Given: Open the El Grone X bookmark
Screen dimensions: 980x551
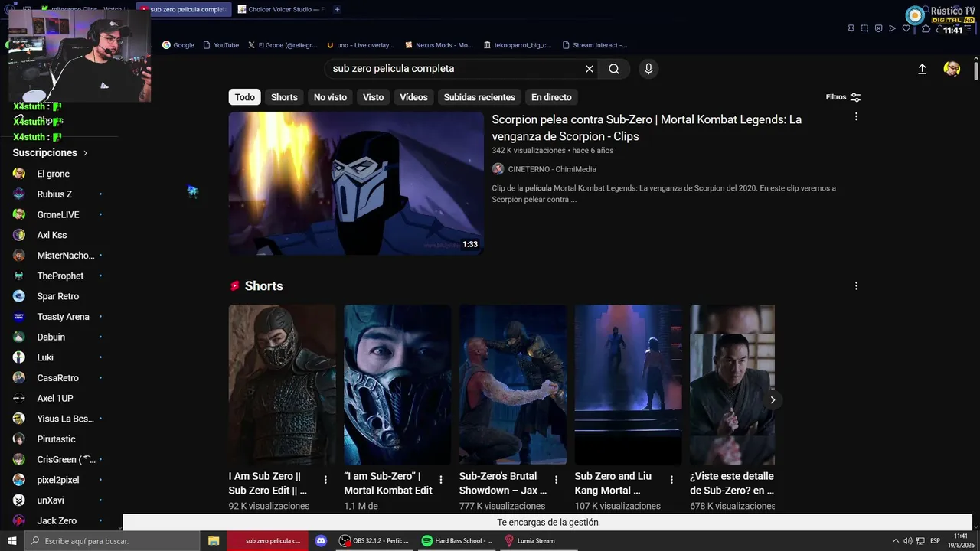Looking at the screenshot, I should pos(281,45).
